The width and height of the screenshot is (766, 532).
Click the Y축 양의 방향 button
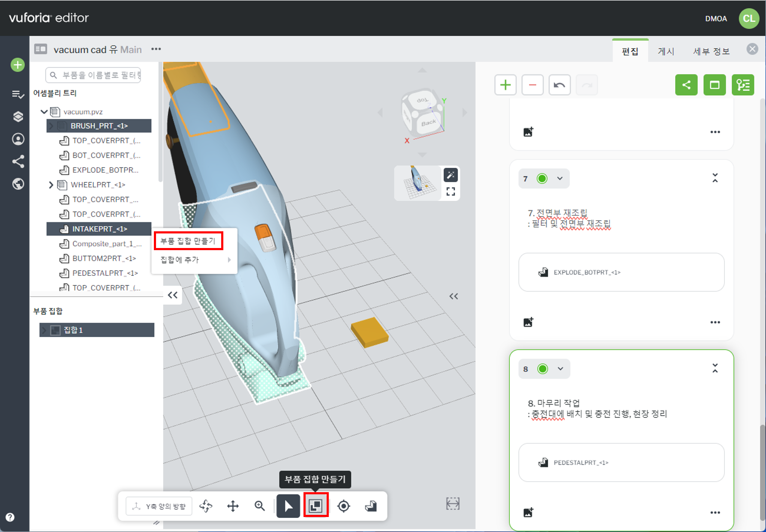(x=159, y=506)
